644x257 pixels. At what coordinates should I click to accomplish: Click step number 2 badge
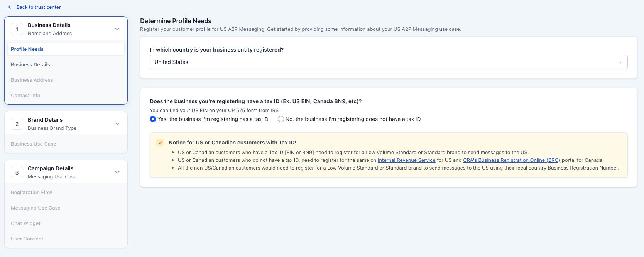17,124
